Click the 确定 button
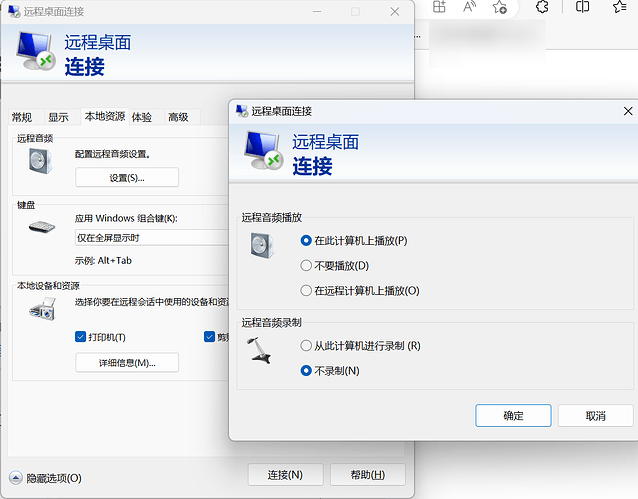Viewport: 638px width, 499px height. pos(513,415)
